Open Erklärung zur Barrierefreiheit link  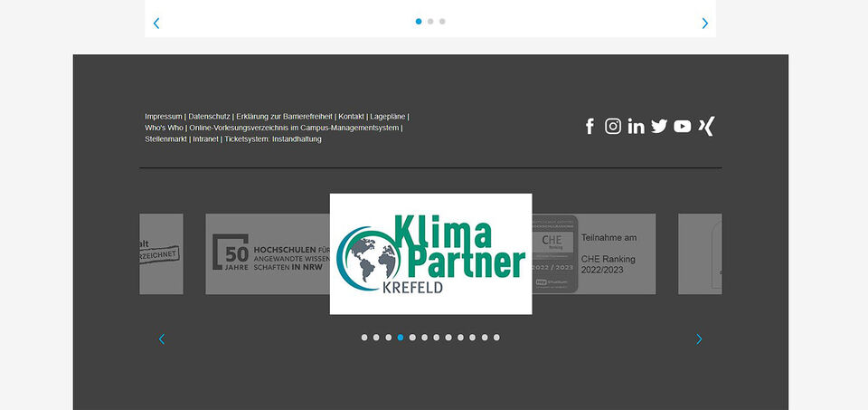point(285,117)
